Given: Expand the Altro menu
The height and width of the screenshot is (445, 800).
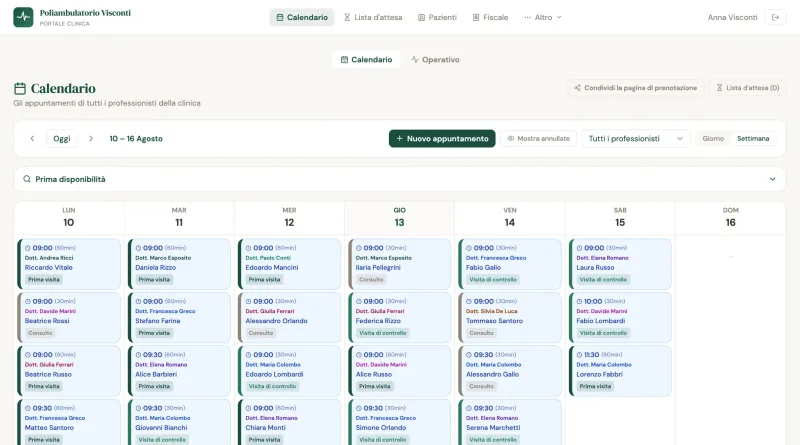Looking at the screenshot, I should point(542,17).
